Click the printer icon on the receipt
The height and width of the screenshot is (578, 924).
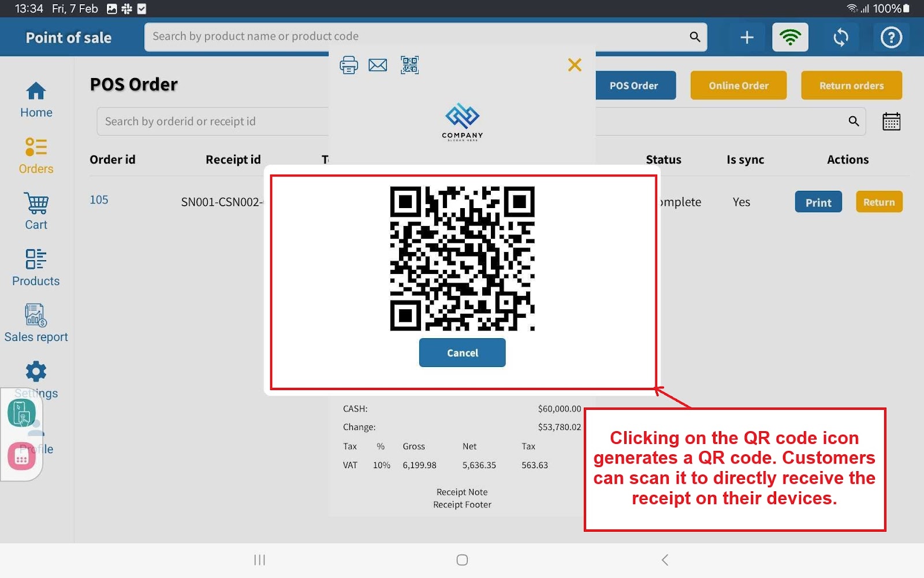(x=348, y=65)
